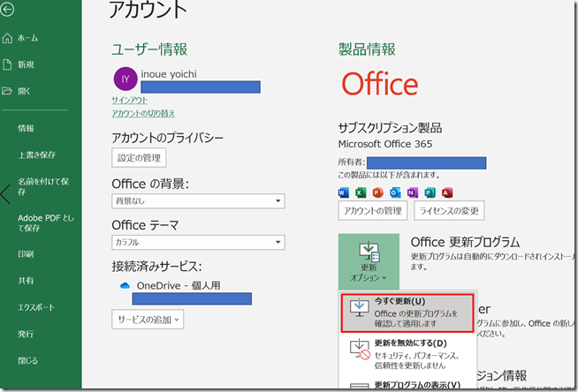
Task: Expand サービスの追加 (Add service) dropdown
Action: (148, 320)
